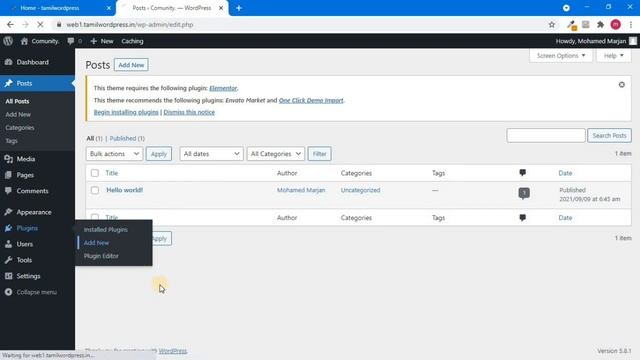Screen dimensions: 640x360
Task: Open Howdy, Mohamed Marjan profile menu
Action: coord(596,41)
